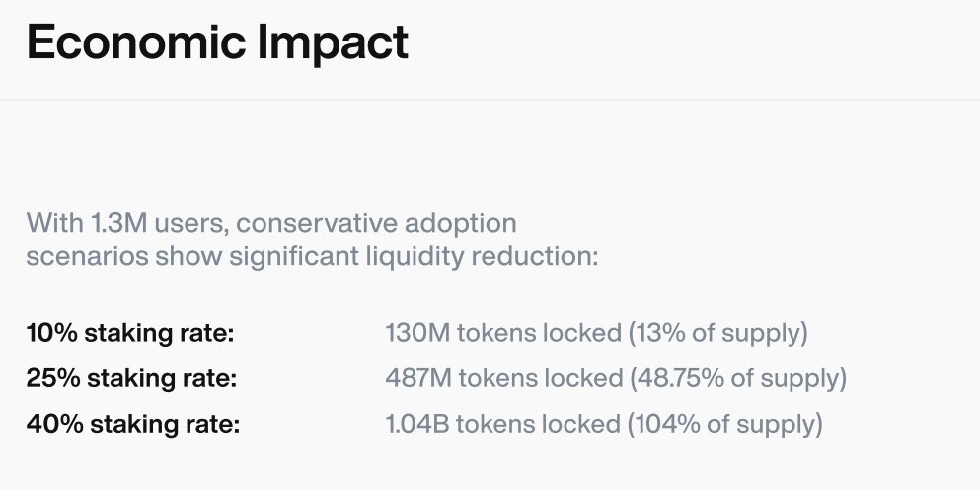Select the 10% staking rate label
Screen dimensions: 980x490
tap(130, 333)
